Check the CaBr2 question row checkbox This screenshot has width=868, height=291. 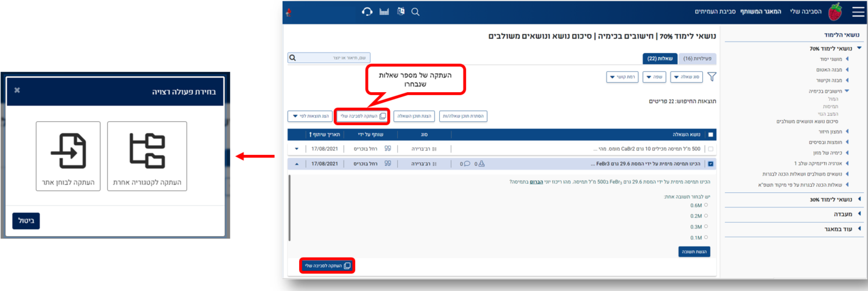[711, 149]
